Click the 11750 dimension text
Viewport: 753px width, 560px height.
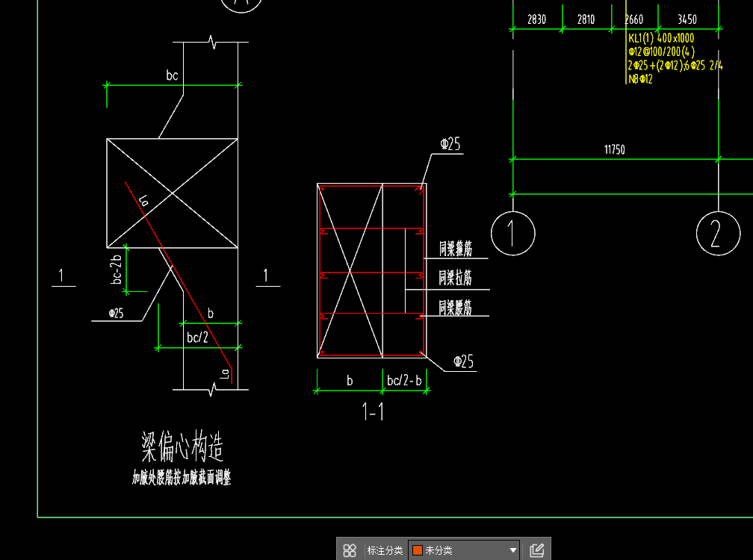pos(616,149)
